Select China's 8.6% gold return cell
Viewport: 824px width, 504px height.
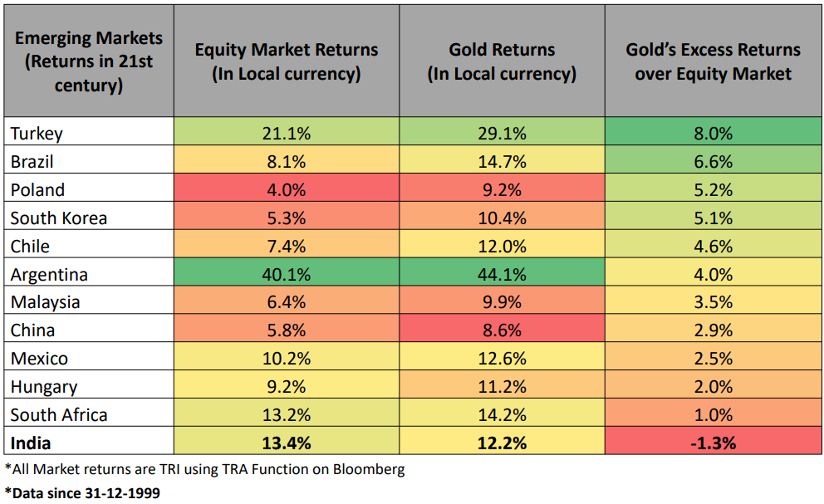[502, 330]
